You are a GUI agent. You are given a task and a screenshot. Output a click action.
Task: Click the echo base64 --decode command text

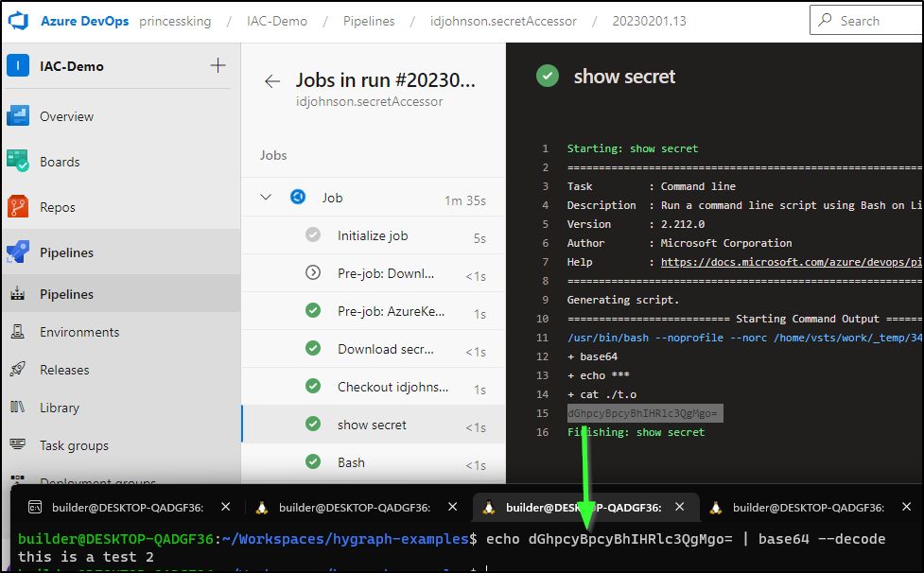point(686,539)
